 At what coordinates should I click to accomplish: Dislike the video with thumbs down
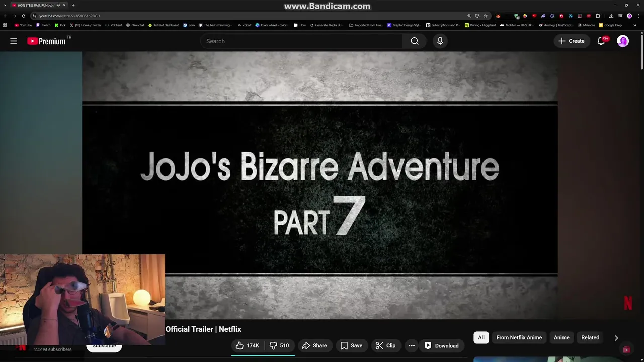[x=279, y=345]
